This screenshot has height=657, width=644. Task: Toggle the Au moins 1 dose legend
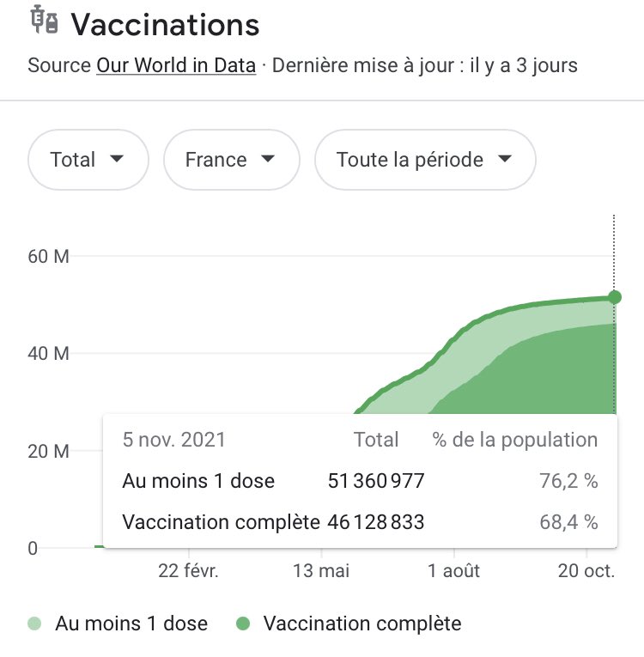(x=118, y=624)
